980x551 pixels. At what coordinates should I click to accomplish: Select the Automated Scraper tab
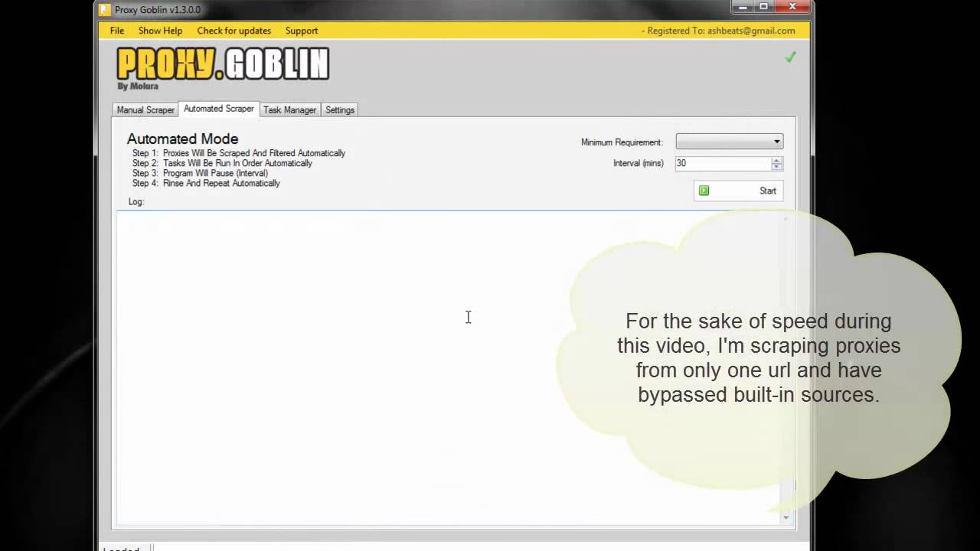[x=219, y=109]
